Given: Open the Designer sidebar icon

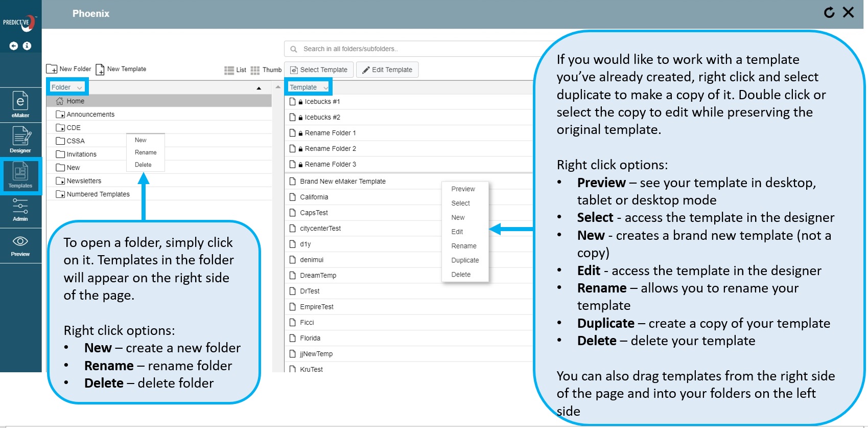Looking at the screenshot, I should click(x=20, y=140).
